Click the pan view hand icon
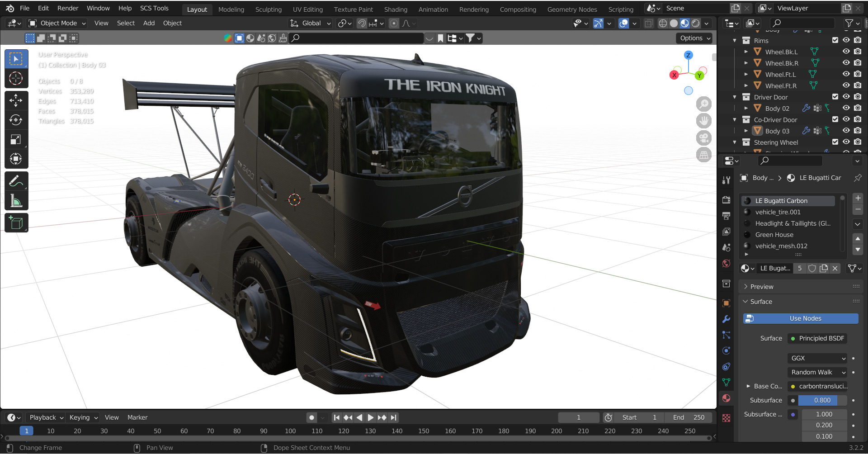The height and width of the screenshot is (454, 868). (x=704, y=121)
